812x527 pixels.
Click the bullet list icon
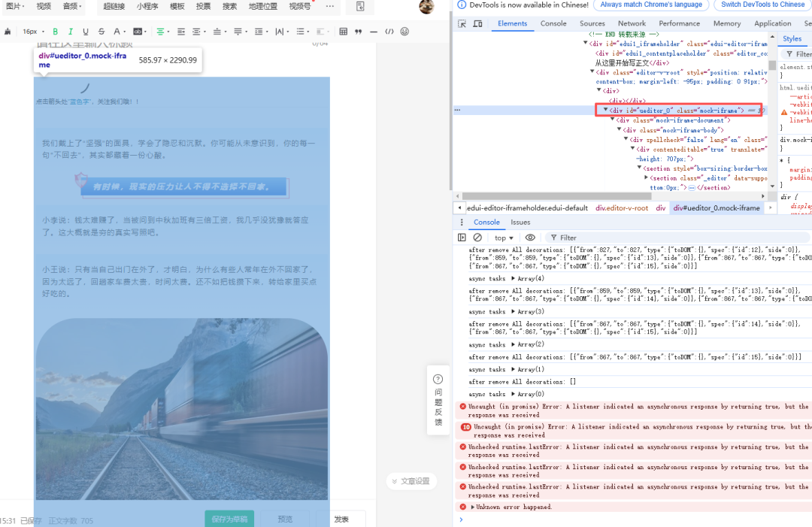tap(300, 32)
